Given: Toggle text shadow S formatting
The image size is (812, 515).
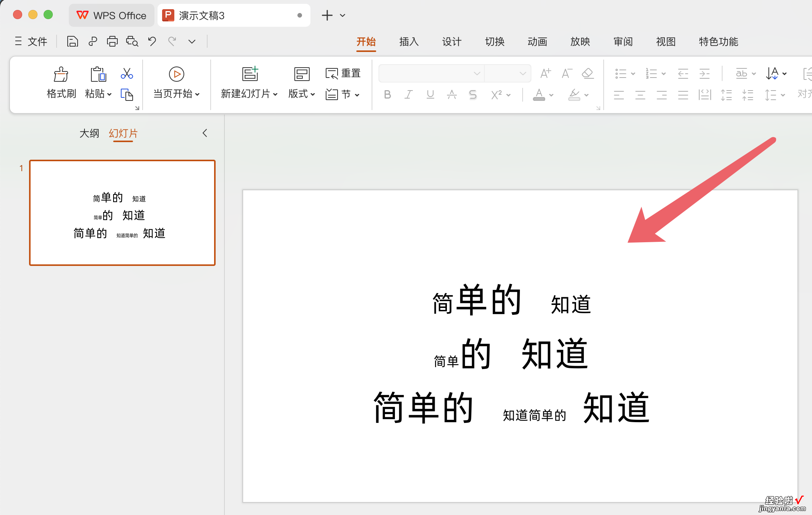Looking at the screenshot, I should click(473, 95).
